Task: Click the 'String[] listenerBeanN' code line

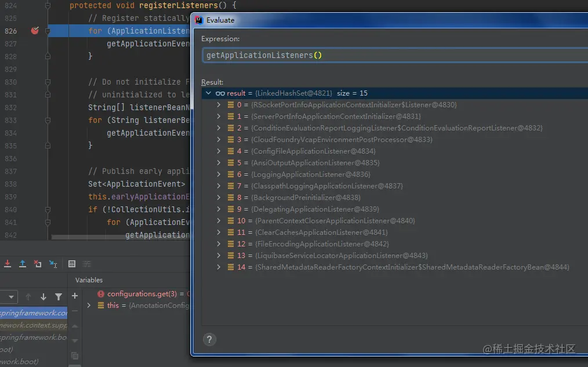Action: [x=139, y=108]
